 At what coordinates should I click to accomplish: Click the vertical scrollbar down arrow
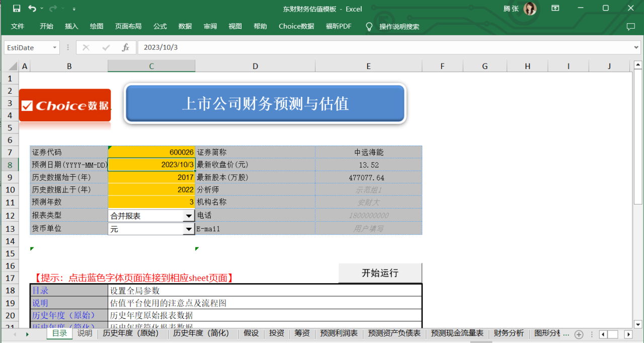tap(638, 324)
